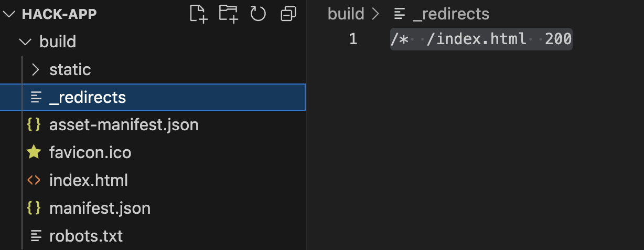Click the New Folder icon
This screenshot has width=644, height=250.
click(228, 14)
